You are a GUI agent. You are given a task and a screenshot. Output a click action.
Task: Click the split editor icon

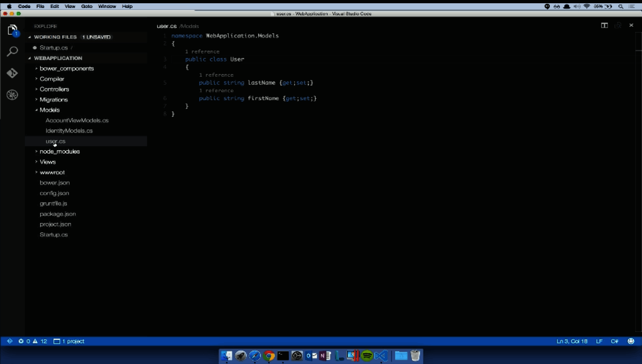point(604,26)
